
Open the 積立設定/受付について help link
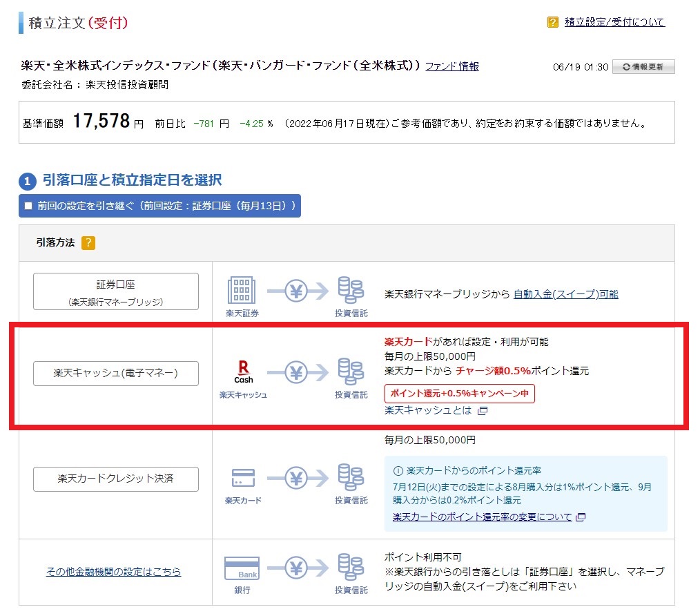(x=614, y=22)
